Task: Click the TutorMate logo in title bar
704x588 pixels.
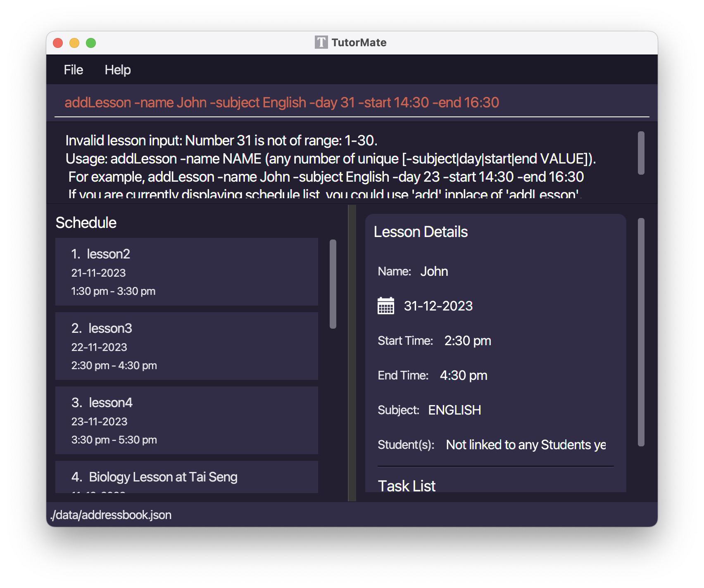Action: pos(321,43)
